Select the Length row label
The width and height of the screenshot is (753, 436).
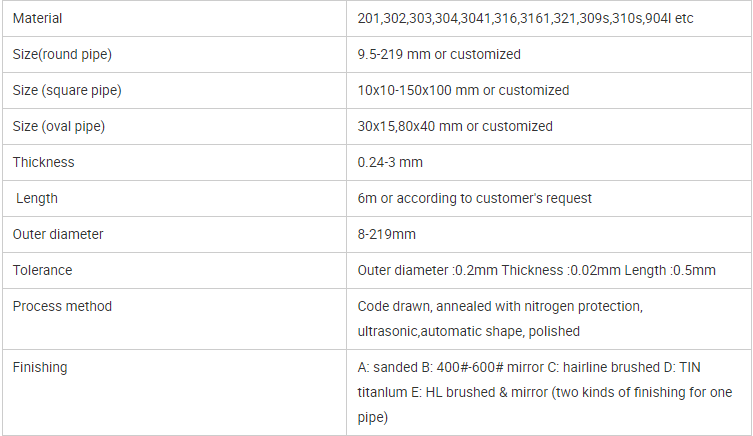coord(36,198)
